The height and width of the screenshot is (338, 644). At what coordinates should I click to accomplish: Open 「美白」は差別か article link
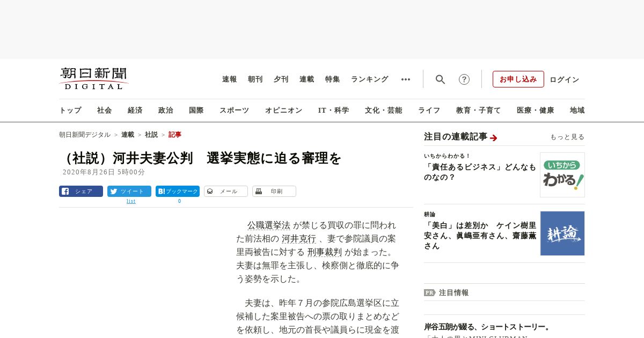point(480,236)
